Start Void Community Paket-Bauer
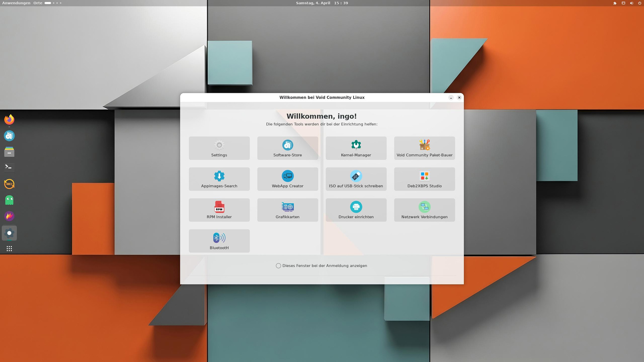The width and height of the screenshot is (644, 362). [x=424, y=148]
